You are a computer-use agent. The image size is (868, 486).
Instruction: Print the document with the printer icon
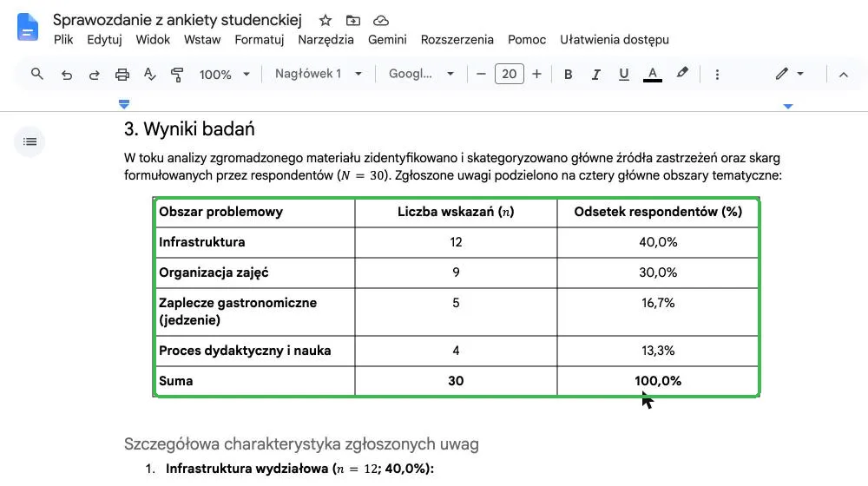pos(122,74)
